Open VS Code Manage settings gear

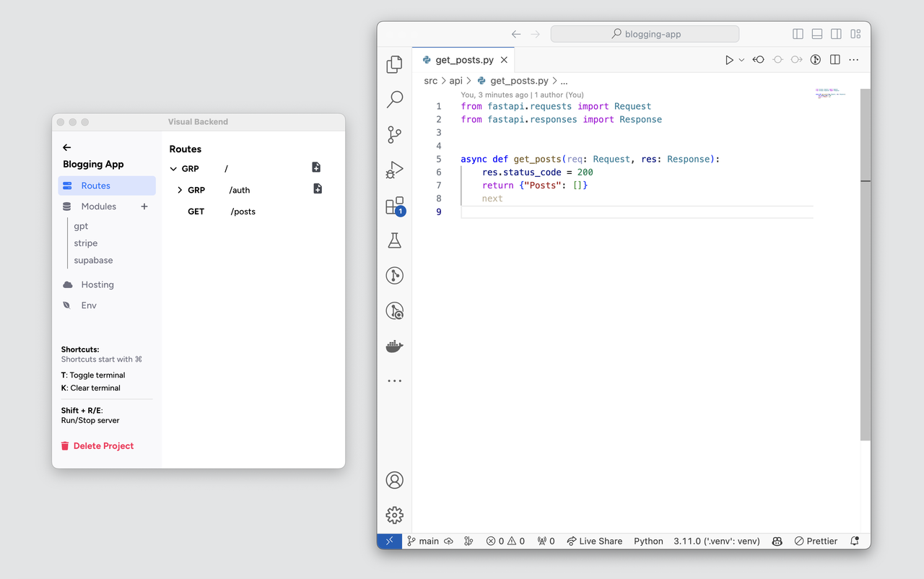[394, 515]
